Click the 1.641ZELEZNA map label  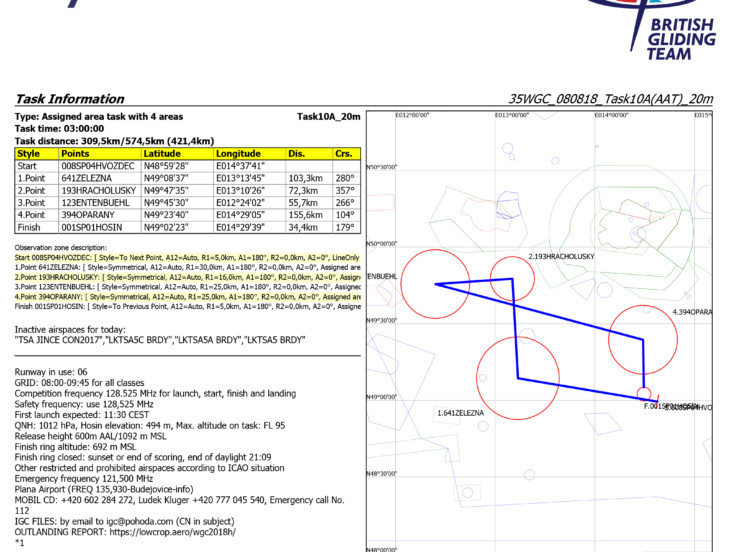[461, 413]
